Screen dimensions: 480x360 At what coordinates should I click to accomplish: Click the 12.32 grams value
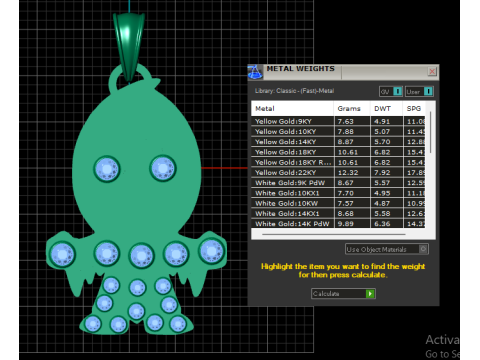(x=347, y=173)
